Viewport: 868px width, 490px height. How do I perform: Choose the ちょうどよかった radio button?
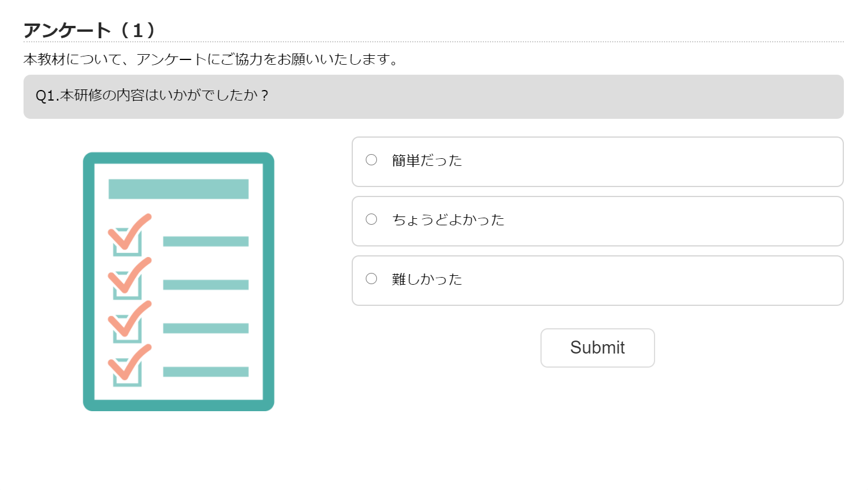pos(371,219)
